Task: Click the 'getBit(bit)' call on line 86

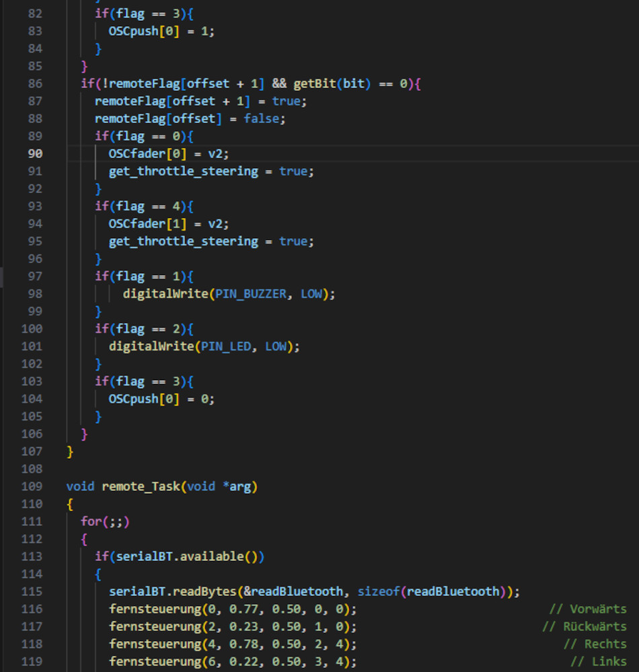Action: pyautogui.click(x=332, y=83)
